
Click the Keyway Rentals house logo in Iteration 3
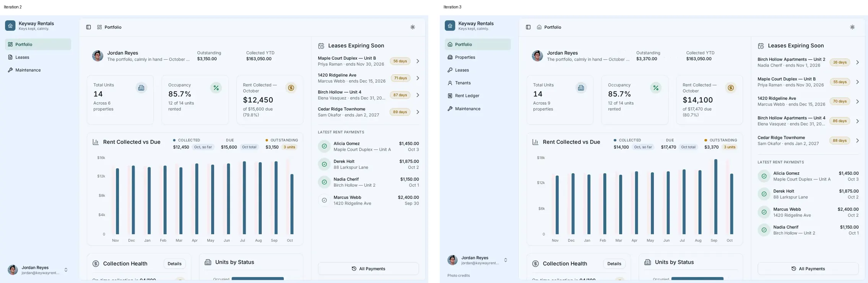pos(450,26)
